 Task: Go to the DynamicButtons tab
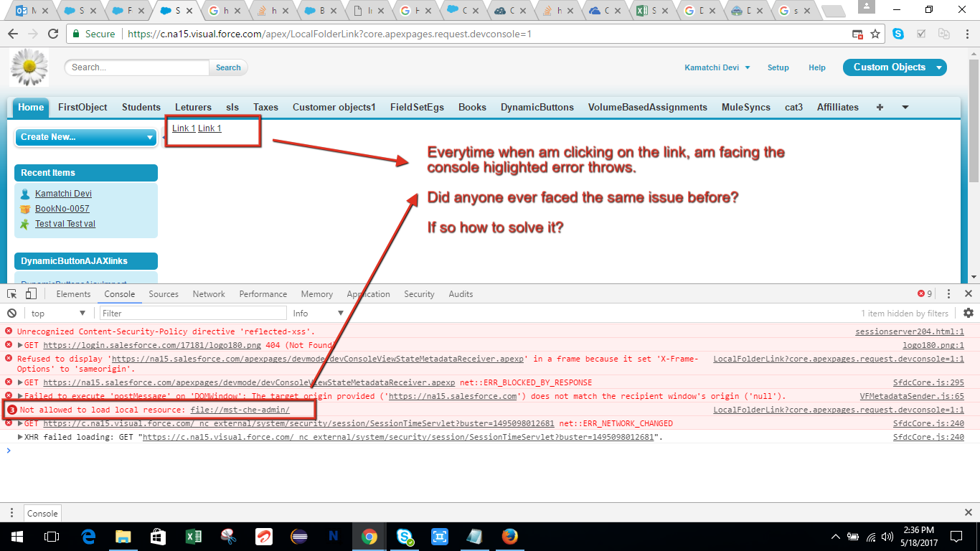pos(537,107)
